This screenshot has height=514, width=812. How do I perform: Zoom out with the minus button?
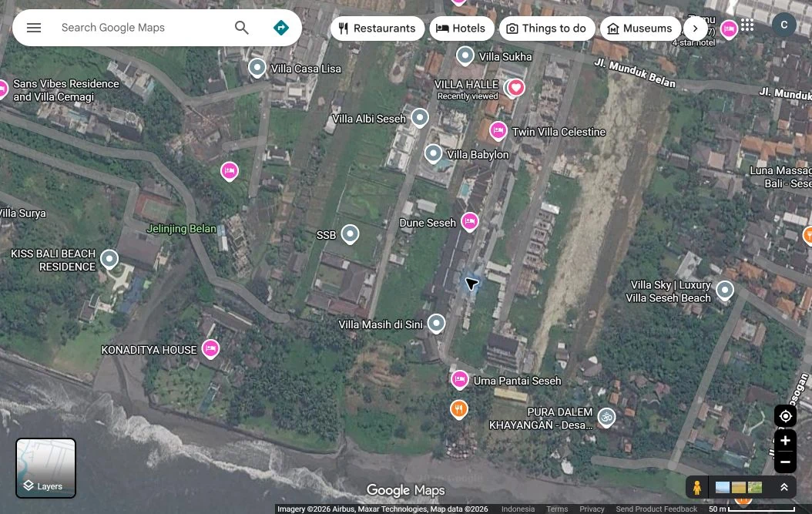pos(785,462)
